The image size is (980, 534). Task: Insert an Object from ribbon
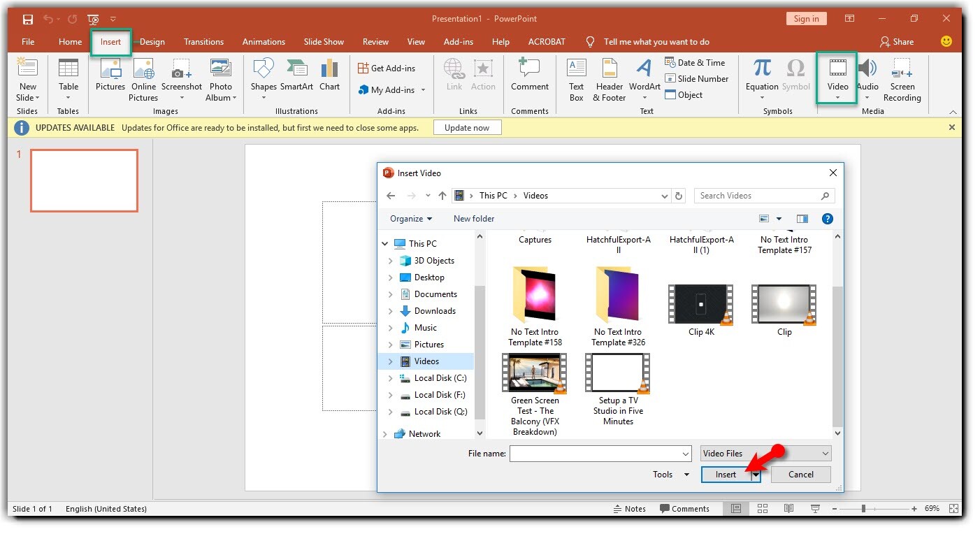[x=684, y=94]
